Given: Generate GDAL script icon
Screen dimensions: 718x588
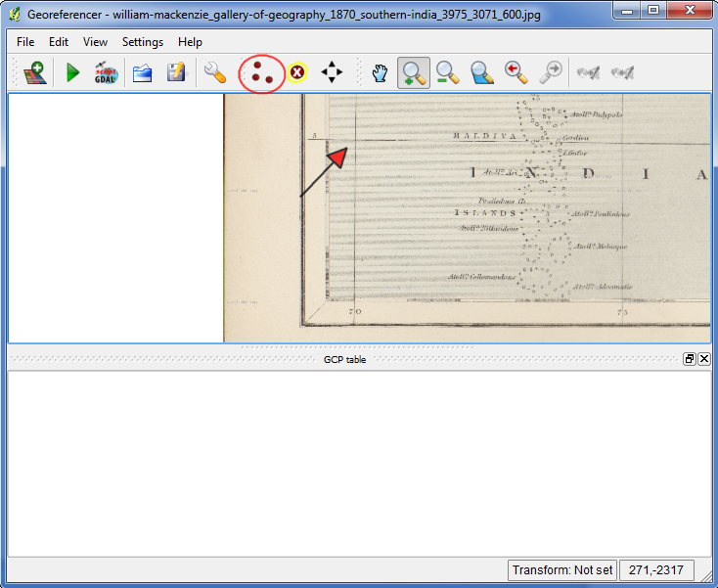Looking at the screenshot, I should point(106,72).
